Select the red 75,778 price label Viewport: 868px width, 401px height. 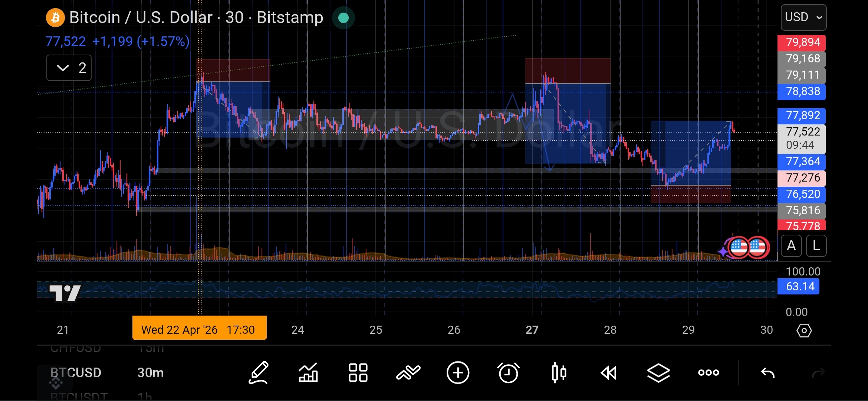(802, 225)
